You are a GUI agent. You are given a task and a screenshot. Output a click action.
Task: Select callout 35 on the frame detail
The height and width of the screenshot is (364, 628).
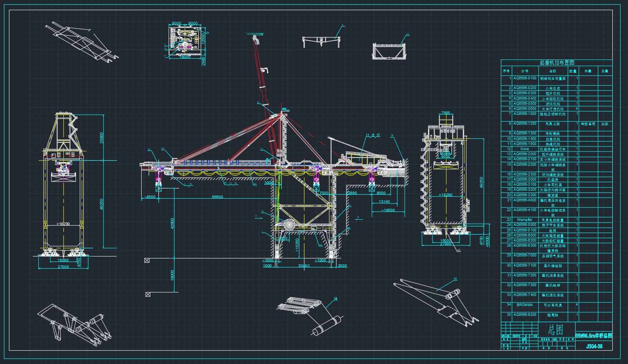coord(408,34)
